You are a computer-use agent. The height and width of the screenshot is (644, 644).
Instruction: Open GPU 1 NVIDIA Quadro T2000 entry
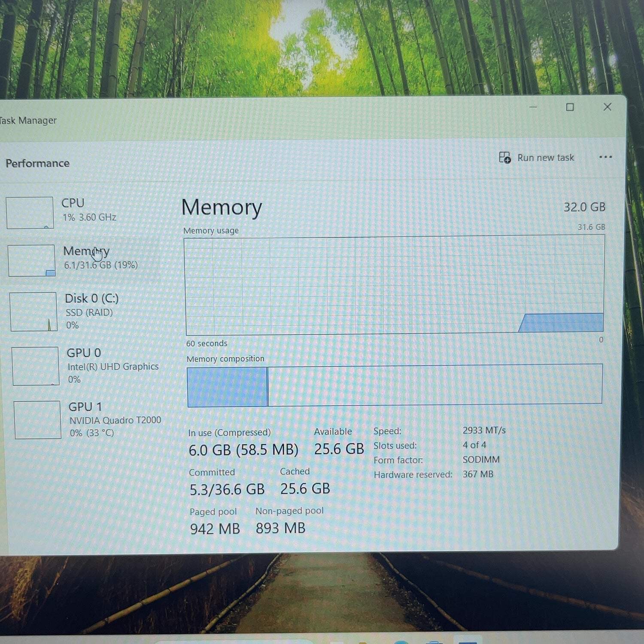(x=89, y=419)
